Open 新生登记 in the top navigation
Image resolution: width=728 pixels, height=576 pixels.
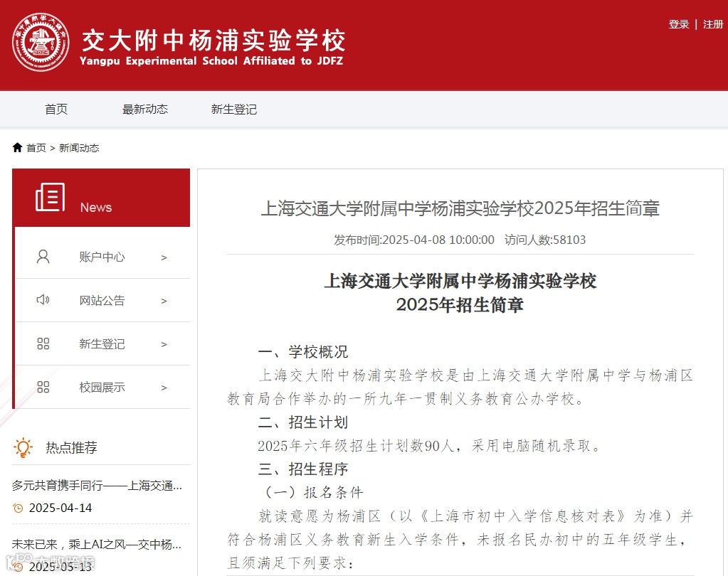coord(234,109)
